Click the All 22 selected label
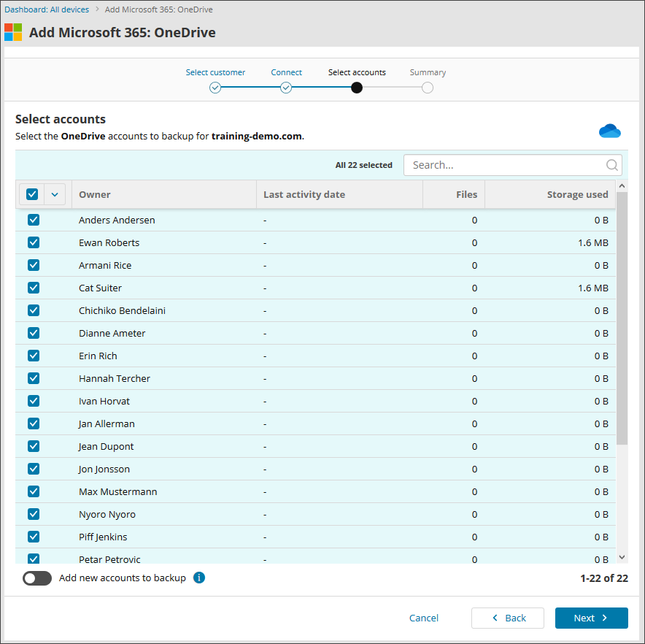This screenshot has height=644, width=645. (363, 165)
